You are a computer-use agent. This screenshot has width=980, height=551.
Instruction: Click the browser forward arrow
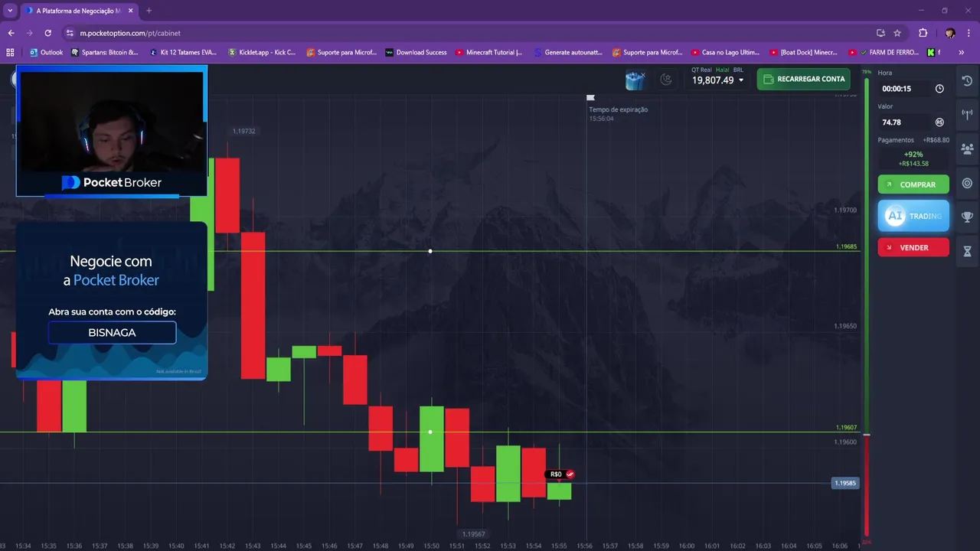(29, 33)
